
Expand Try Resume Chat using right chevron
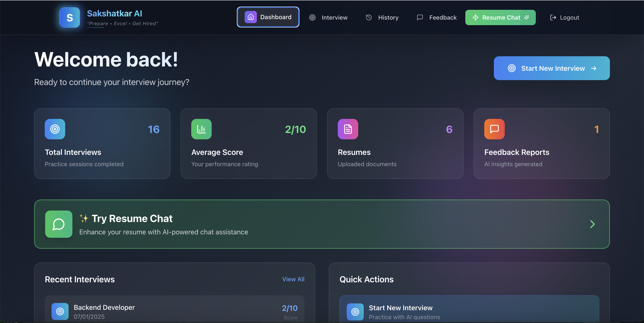click(592, 224)
